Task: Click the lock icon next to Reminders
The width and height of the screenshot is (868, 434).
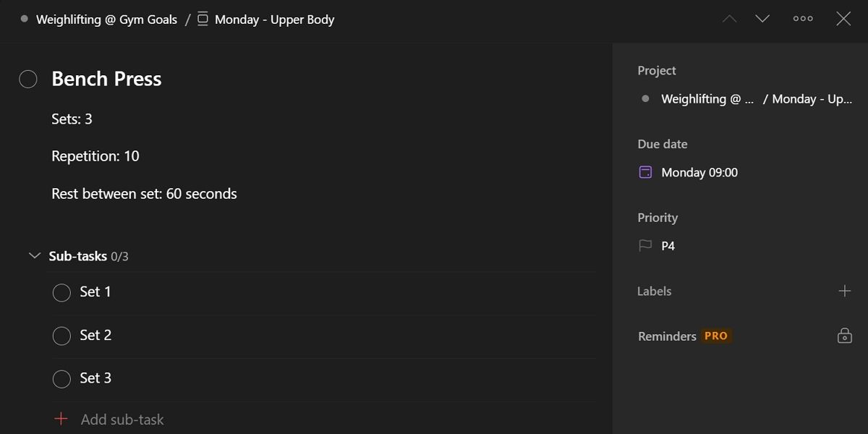Action: pyautogui.click(x=844, y=336)
